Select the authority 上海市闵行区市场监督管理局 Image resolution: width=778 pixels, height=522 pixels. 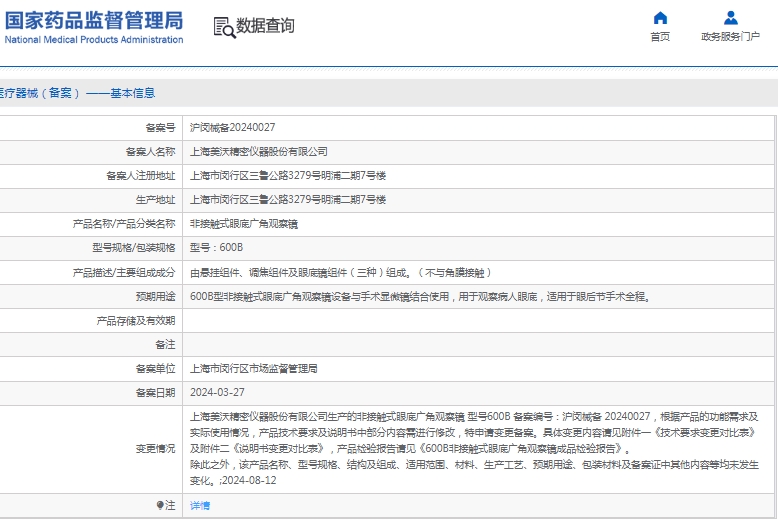pos(254,368)
